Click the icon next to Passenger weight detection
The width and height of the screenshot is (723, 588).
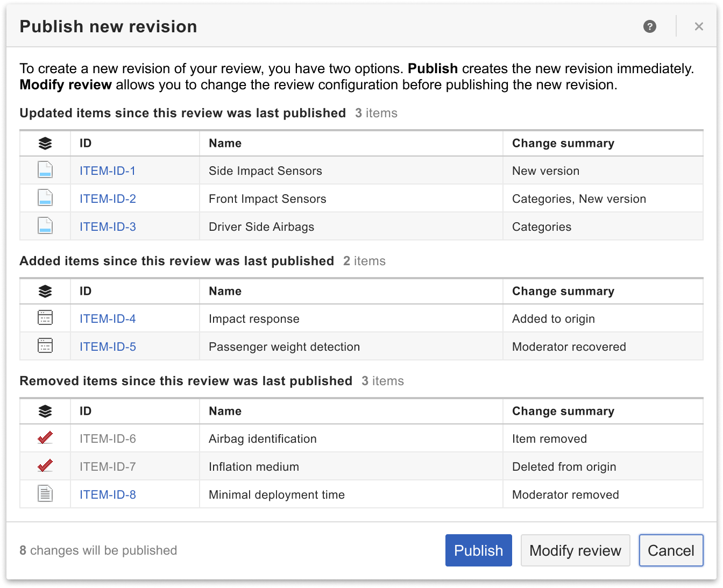click(x=45, y=346)
